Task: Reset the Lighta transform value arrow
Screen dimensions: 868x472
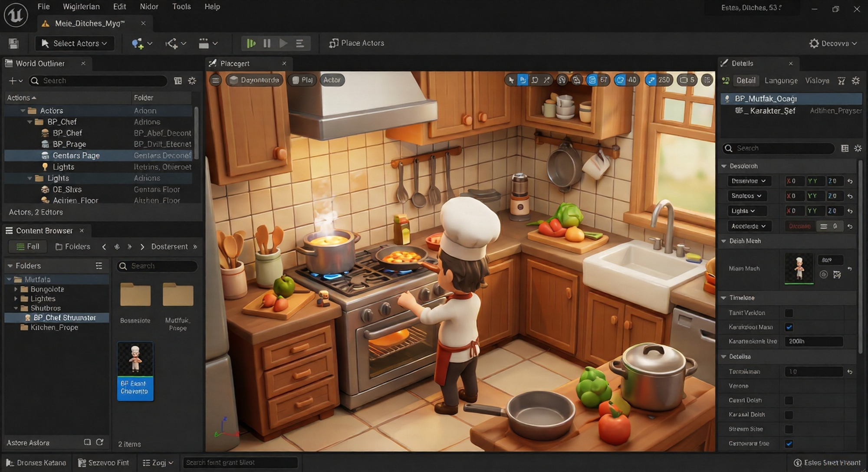Action: pos(850,211)
